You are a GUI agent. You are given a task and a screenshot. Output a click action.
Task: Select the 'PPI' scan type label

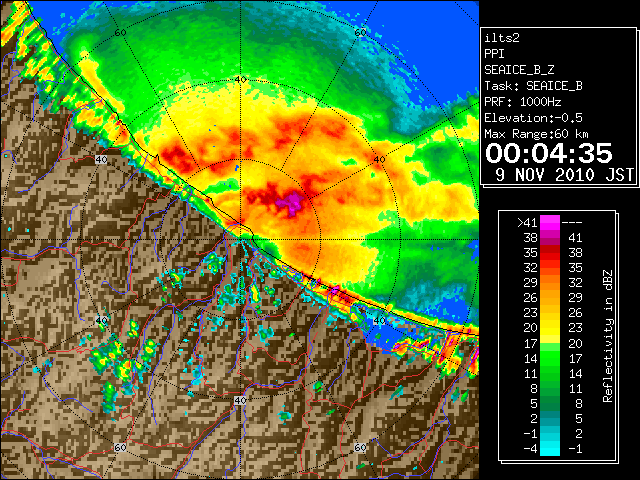[494, 54]
